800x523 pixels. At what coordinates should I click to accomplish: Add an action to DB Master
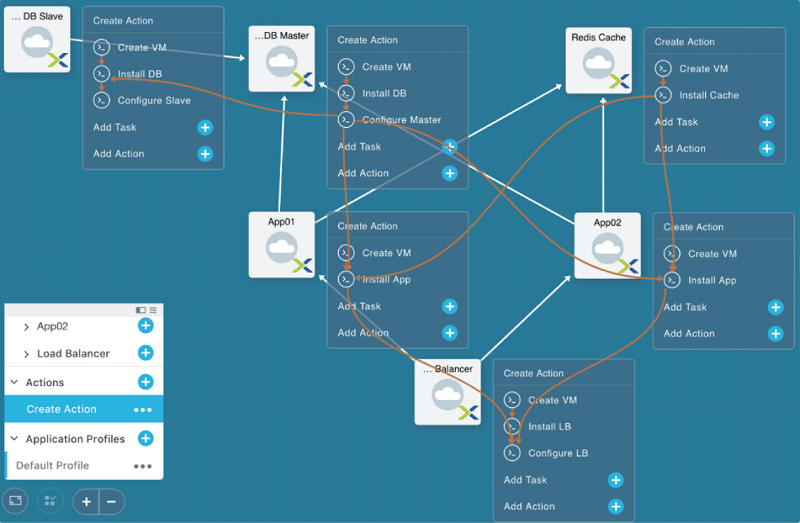coord(449,173)
